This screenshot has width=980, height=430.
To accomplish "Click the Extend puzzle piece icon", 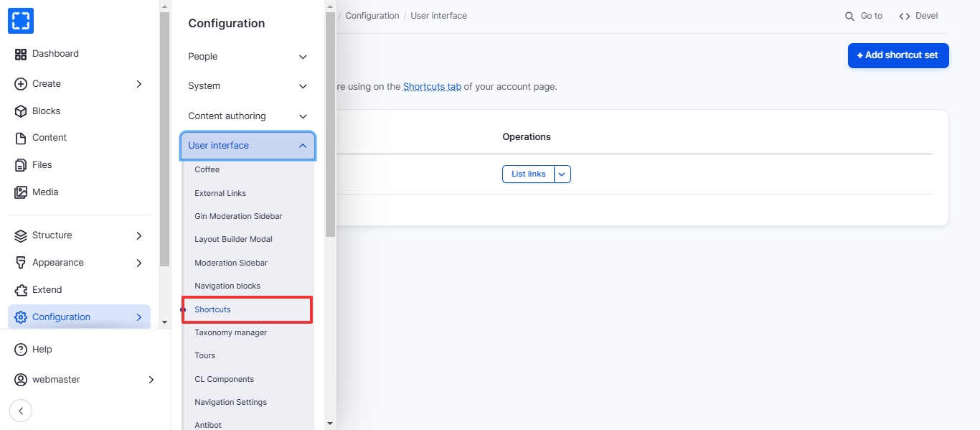I will tap(21, 290).
